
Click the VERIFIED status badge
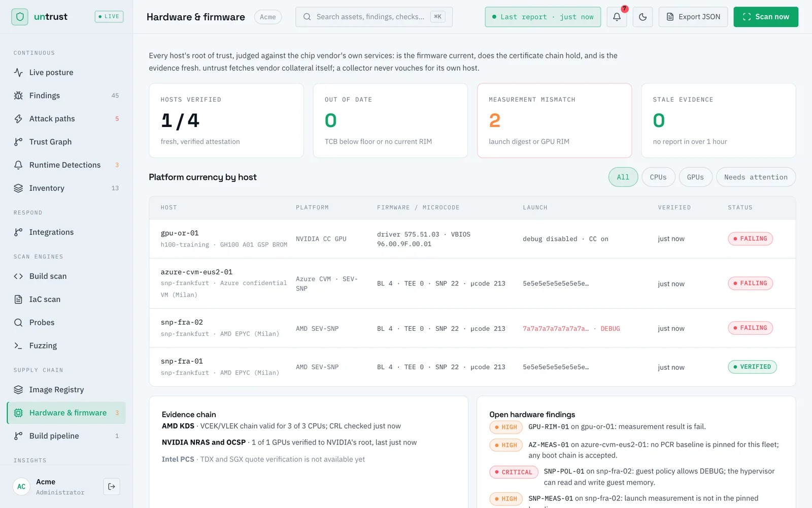tap(752, 367)
